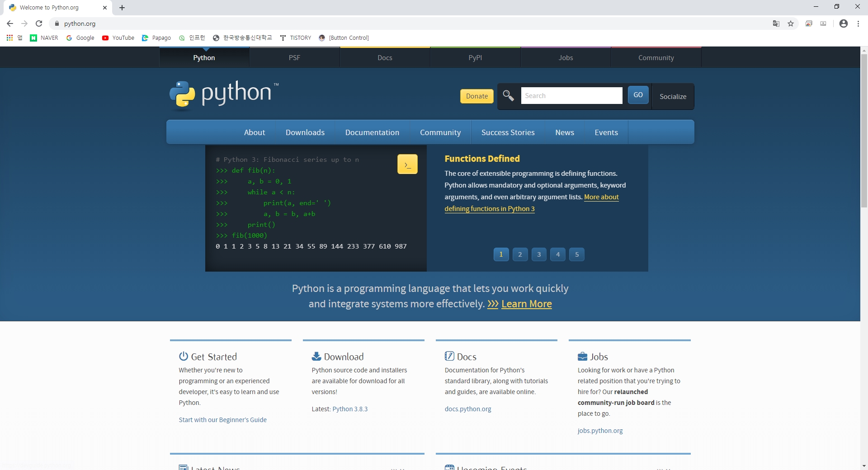Open the Papago bookmark
Viewport: 868px width, 470px height.
click(x=156, y=38)
